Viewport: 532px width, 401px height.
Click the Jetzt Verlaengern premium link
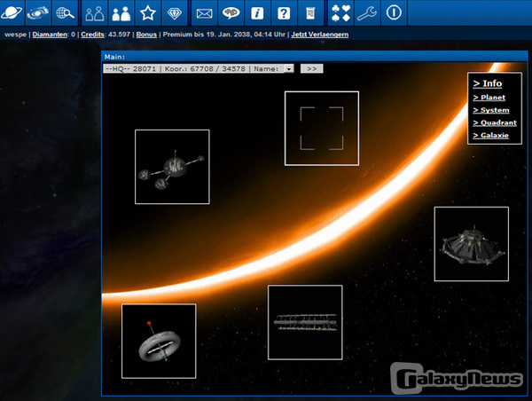[319, 35]
